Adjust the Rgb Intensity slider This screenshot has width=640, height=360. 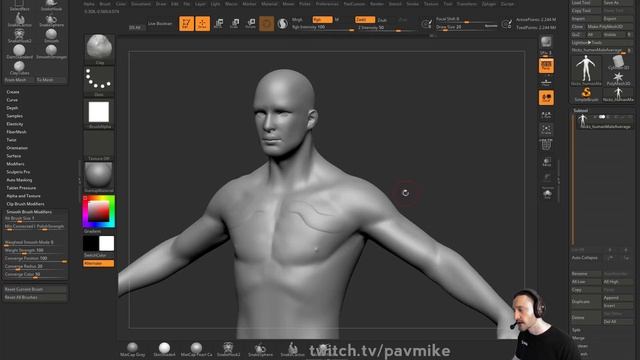click(x=322, y=27)
